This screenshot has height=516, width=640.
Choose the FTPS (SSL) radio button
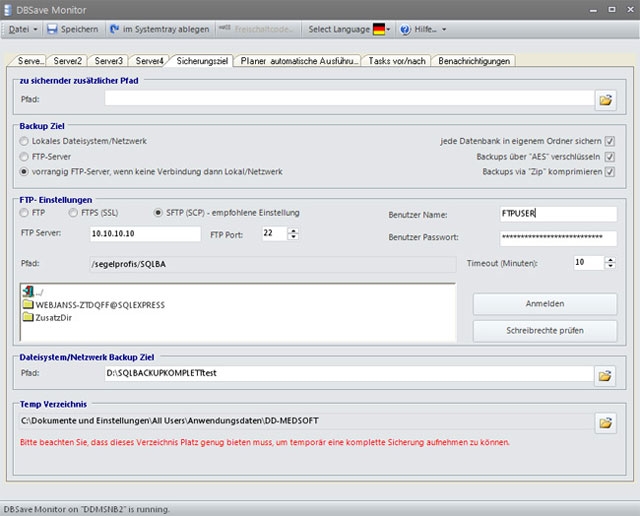[73, 213]
